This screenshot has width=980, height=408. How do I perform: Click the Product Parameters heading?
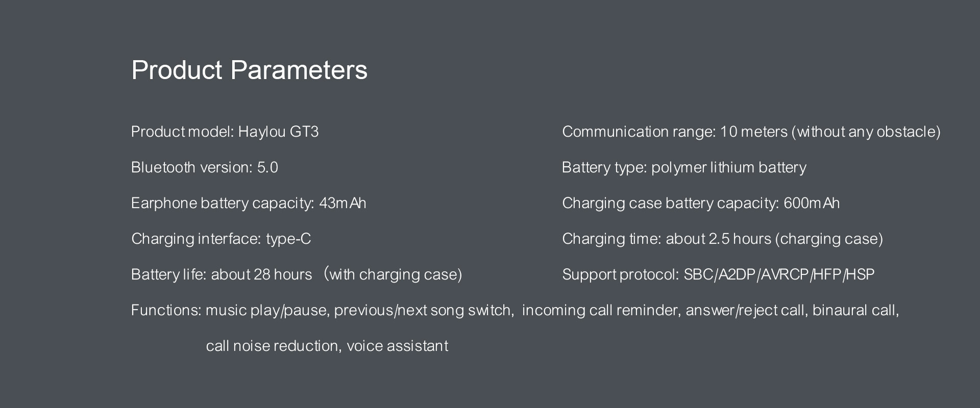point(249,70)
